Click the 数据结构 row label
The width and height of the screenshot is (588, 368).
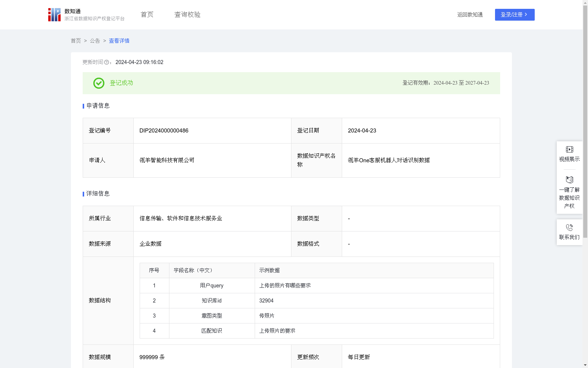(100, 301)
